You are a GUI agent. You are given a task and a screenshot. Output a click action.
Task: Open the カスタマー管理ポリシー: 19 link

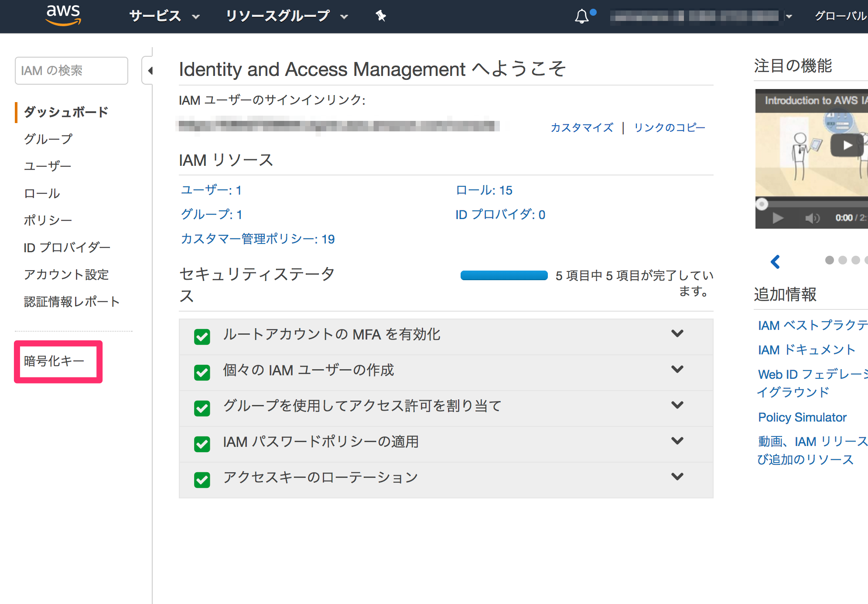[258, 239]
